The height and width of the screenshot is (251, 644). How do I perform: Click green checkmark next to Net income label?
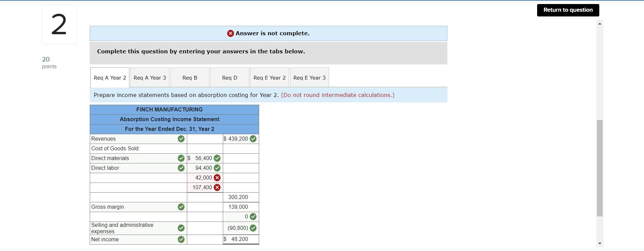pos(181,240)
